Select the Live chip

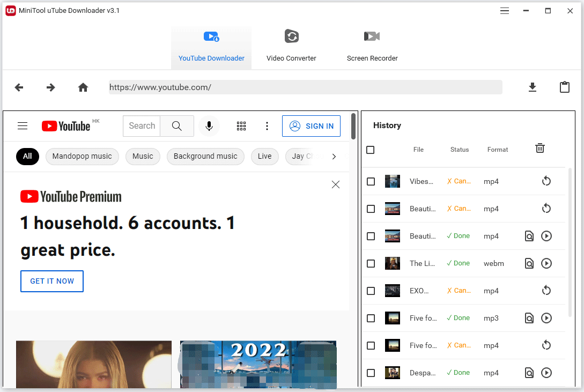coord(264,157)
